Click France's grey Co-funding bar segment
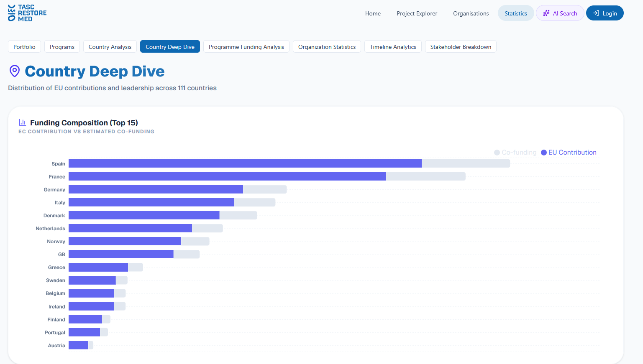The height and width of the screenshot is (364, 643). [426, 176]
